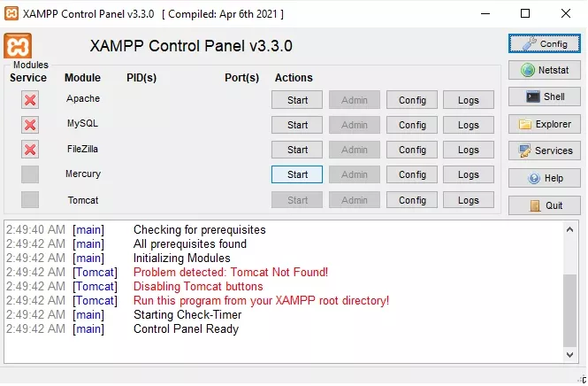Toggle the FileZilla service install checkbox
Image resolution: width=588 pixels, height=386 pixels.
[x=30, y=150]
